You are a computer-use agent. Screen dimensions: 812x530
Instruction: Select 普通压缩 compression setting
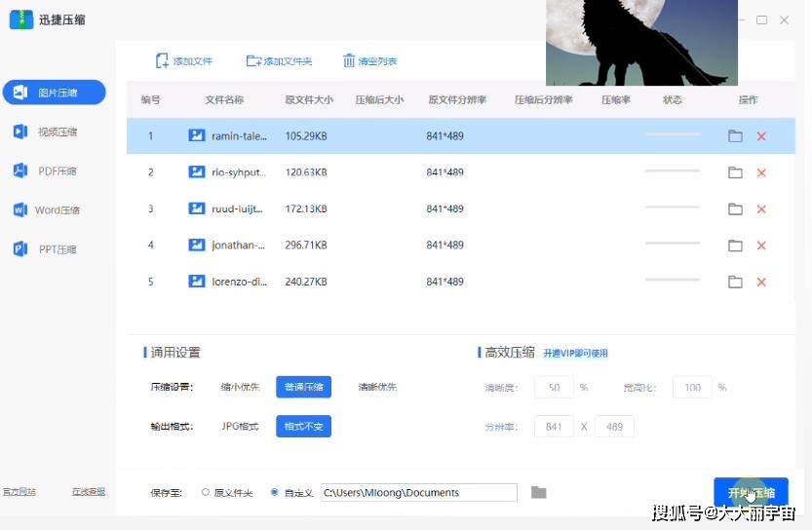(x=303, y=387)
